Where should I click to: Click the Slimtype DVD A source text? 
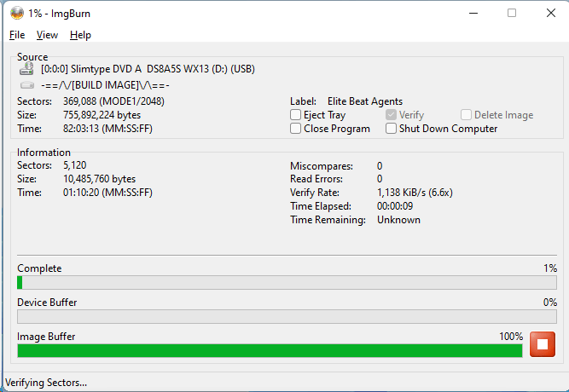tap(148, 69)
